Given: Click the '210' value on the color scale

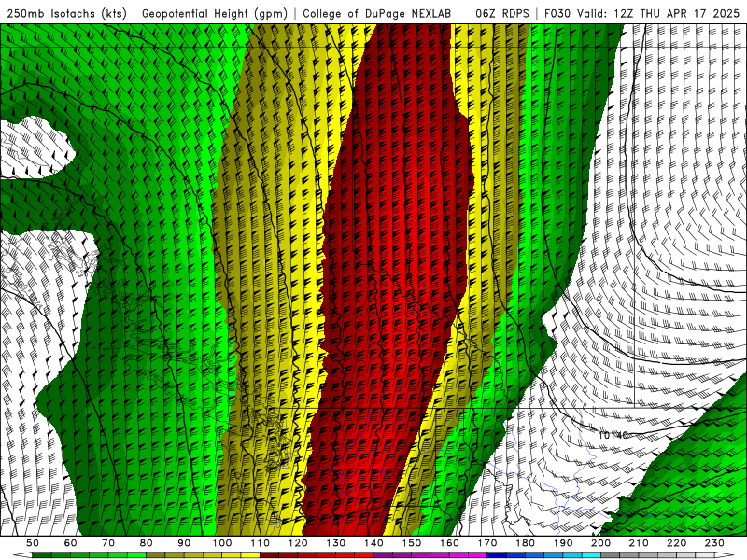Looking at the screenshot, I should coord(639,543).
